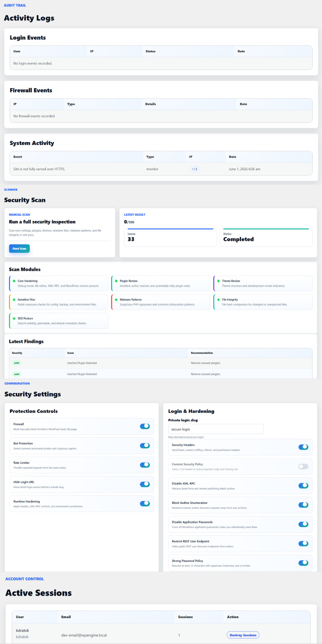The height and width of the screenshot is (644, 322).
Task: Click the green dot on Core Hardening
Action: pos(14,281)
